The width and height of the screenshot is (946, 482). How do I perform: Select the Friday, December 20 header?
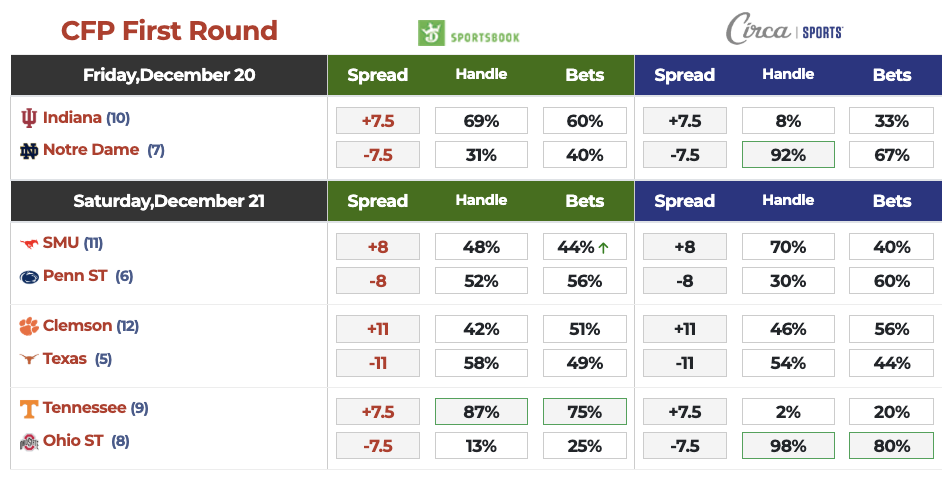[169, 75]
